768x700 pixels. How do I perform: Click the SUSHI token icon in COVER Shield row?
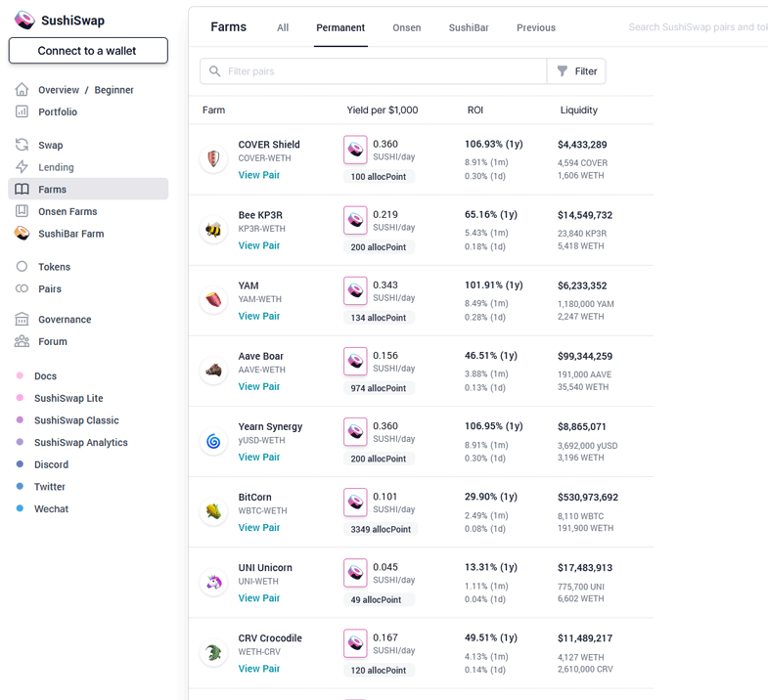coord(355,150)
